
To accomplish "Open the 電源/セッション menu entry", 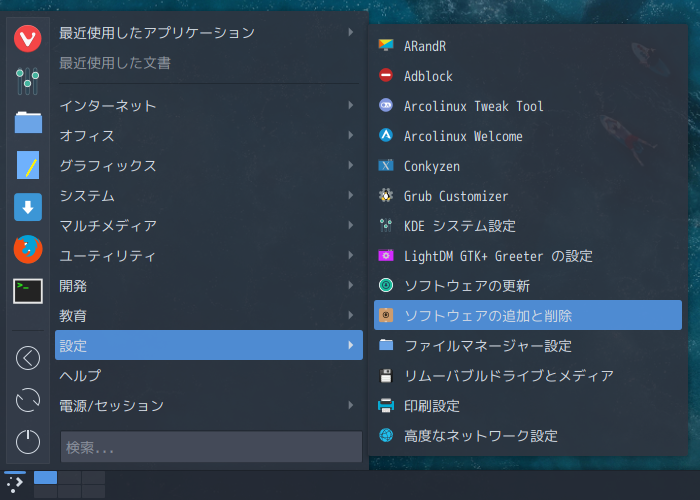I will (x=208, y=405).
